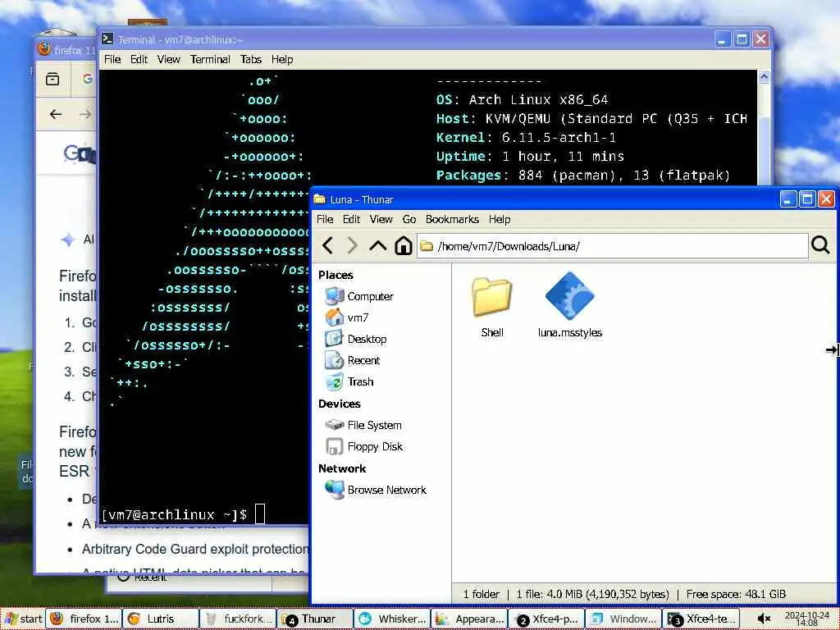The width and height of the screenshot is (840, 630).
Task: Click the terminal scrollbar up arrow
Action: pyautogui.click(x=764, y=76)
